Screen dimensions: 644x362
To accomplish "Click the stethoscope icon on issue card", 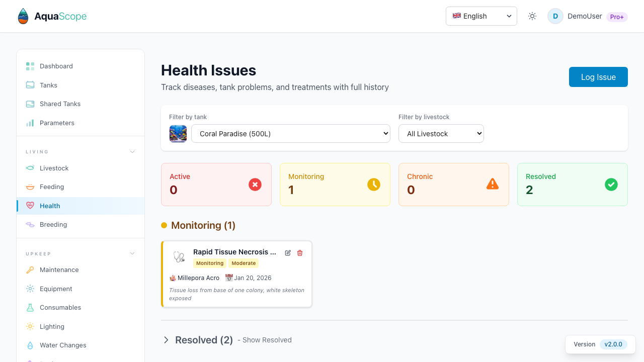I will [x=179, y=257].
